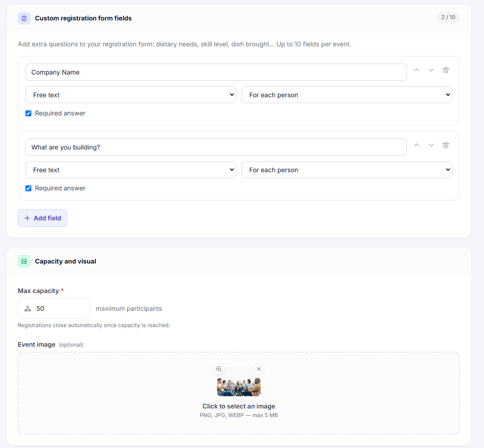
Task: Uncheck Required answer for Company Name
Action: point(29,114)
